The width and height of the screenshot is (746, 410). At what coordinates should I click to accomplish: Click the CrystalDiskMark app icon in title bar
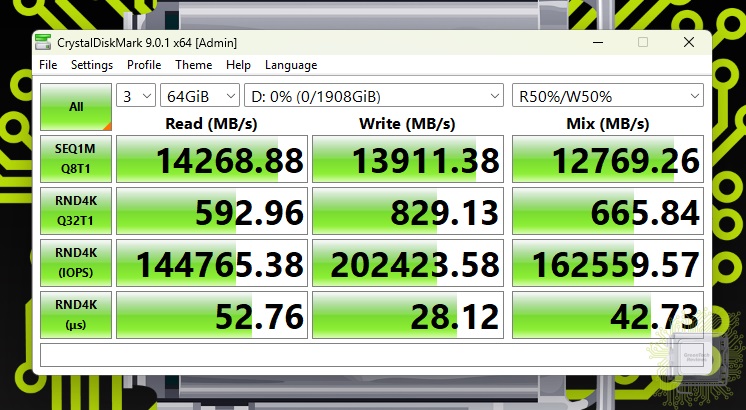tap(43, 42)
